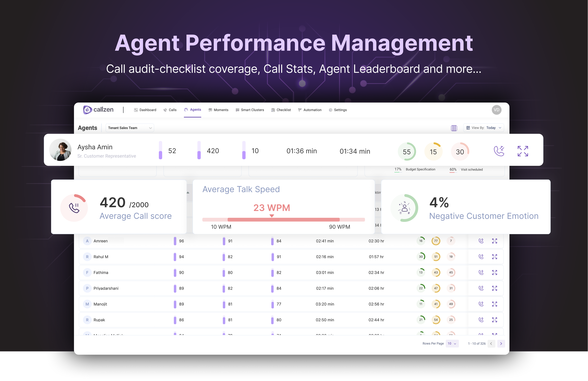Click Rahul M's R avatar
Image resolution: width=588 pixels, height=381 pixels.
(x=87, y=257)
